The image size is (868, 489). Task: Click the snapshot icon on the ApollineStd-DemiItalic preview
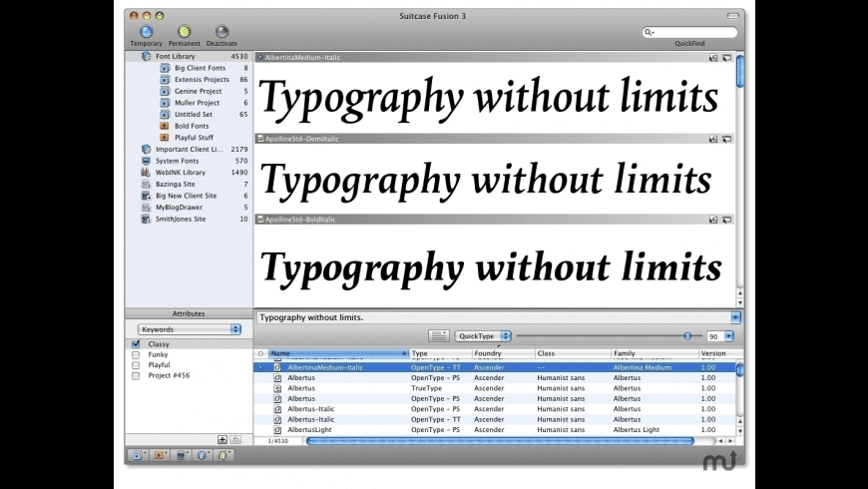[x=713, y=139]
